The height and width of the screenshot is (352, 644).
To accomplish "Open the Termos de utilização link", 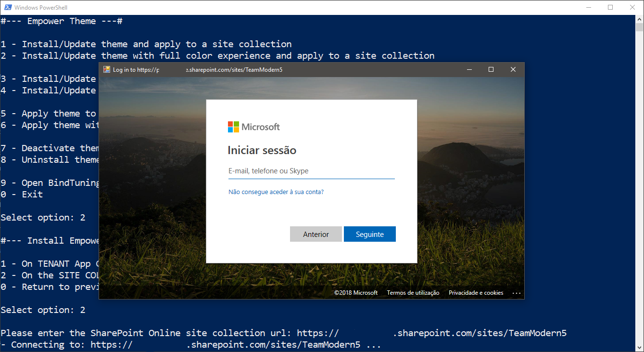I will [x=413, y=293].
